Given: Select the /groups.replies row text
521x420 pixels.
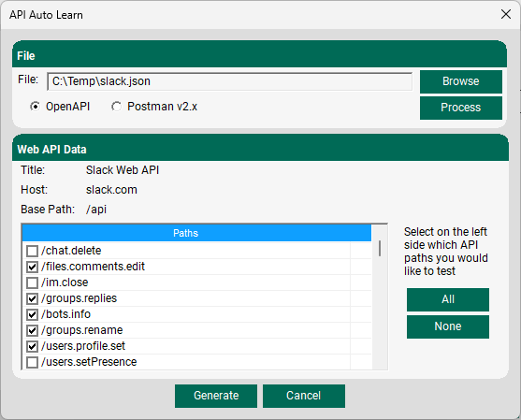Looking at the screenshot, I should coord(80,298).
